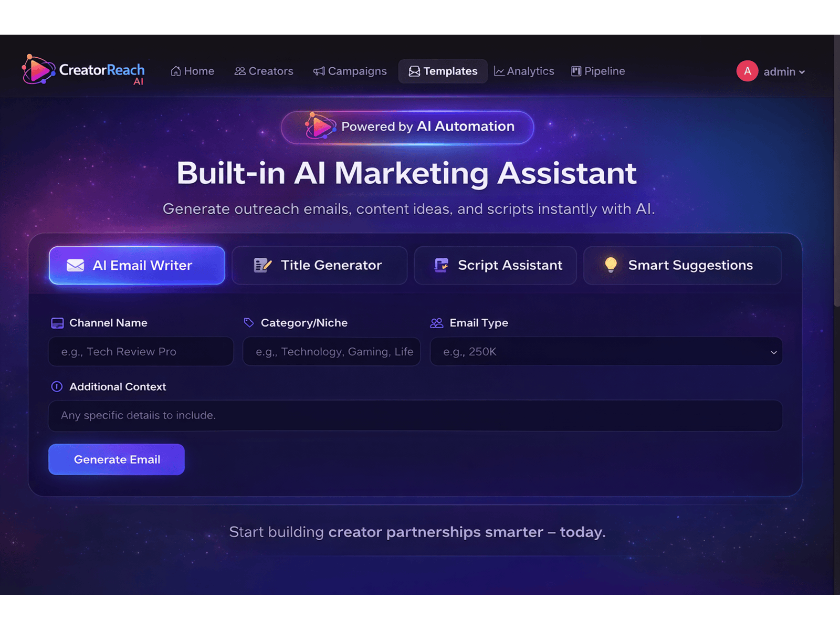
Task: Expand the admin account menu
Action: point(782,71)
